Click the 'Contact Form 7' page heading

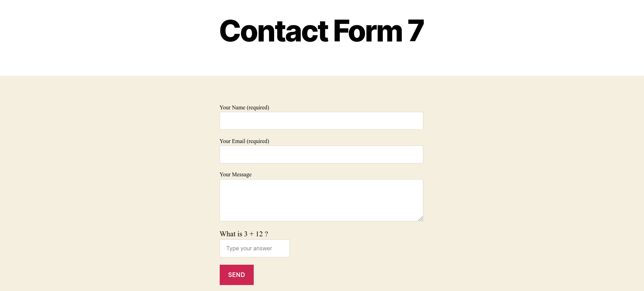coord(321,31)
